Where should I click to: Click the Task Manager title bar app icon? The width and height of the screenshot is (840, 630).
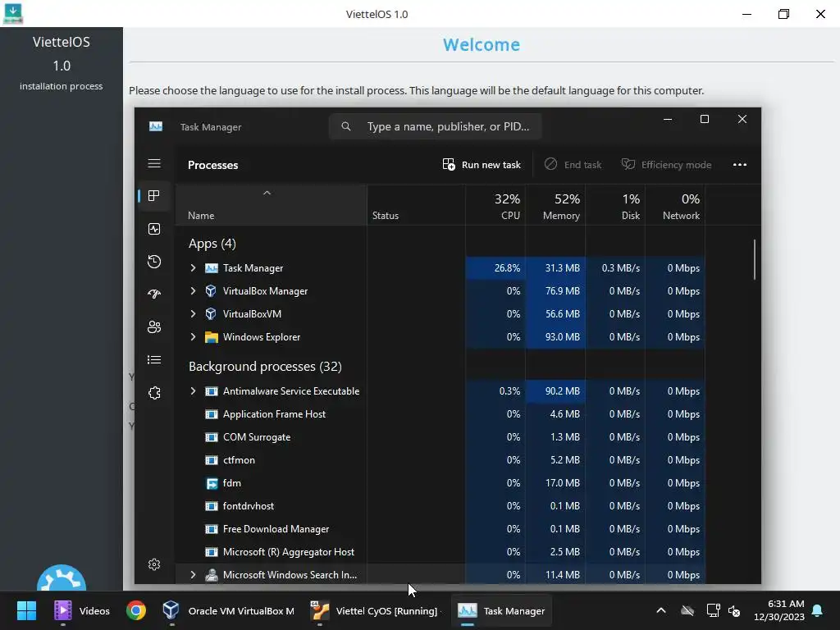(156, 126)
